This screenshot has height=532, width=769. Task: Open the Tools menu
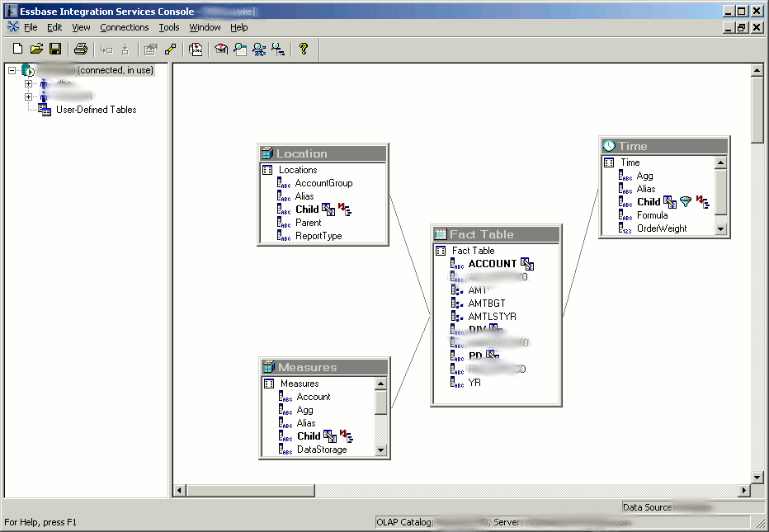(168, 27)
